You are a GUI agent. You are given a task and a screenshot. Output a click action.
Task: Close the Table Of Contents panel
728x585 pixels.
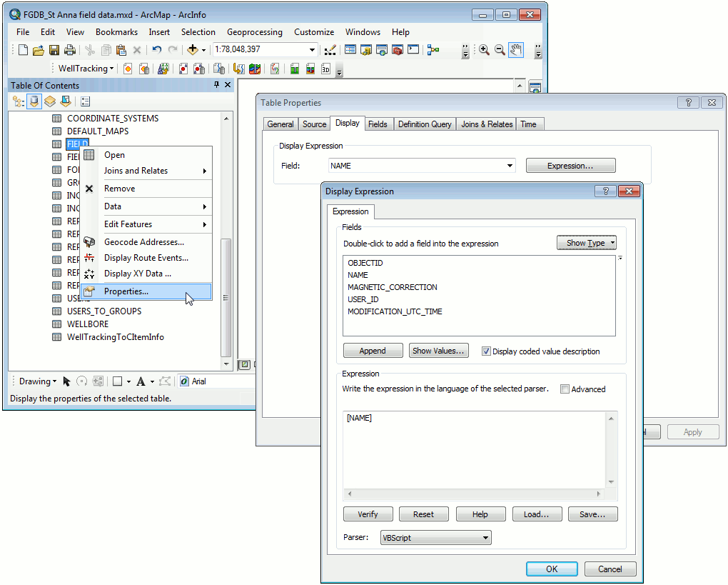coord(228,84)
